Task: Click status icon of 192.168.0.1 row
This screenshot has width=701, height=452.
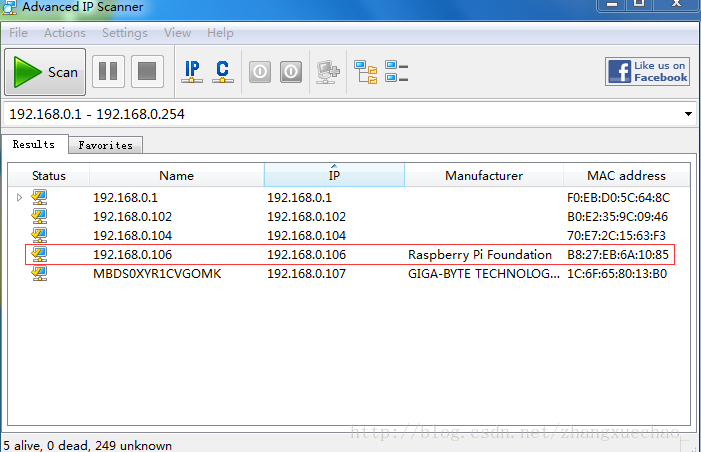Action: point(39,197)
